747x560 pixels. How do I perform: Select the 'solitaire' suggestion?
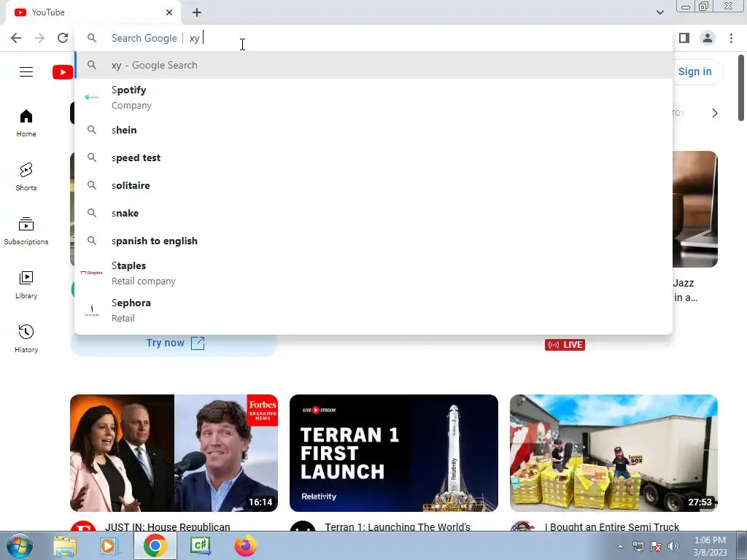coord(373,185)
